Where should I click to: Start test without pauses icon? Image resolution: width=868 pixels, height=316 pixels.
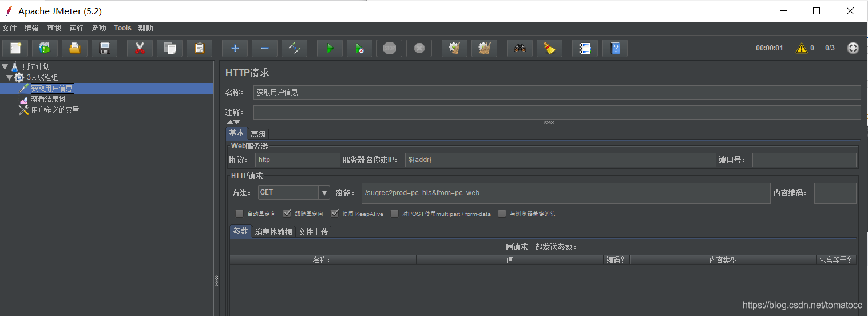pyautogui.click(x=359, y=48)
